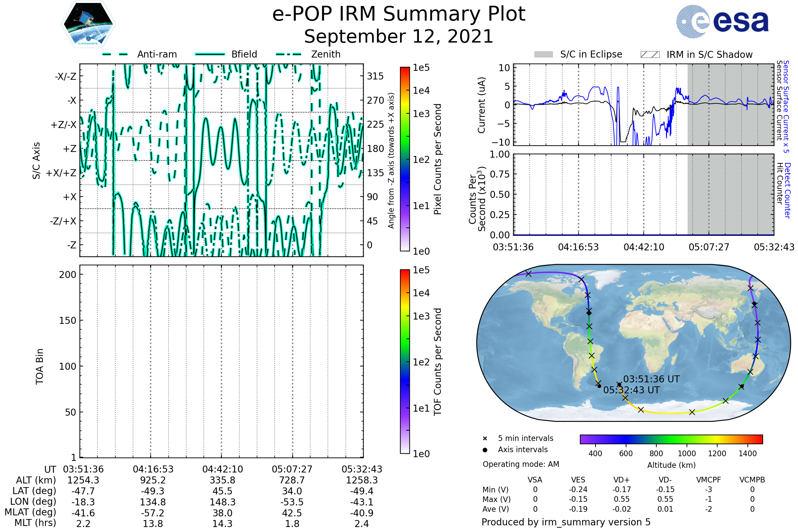Image resolution: width=798 pixels, height=532 pixels.
Task: Click the Zenith dash-dot legend marker
Action: click(x=289, y=54)
